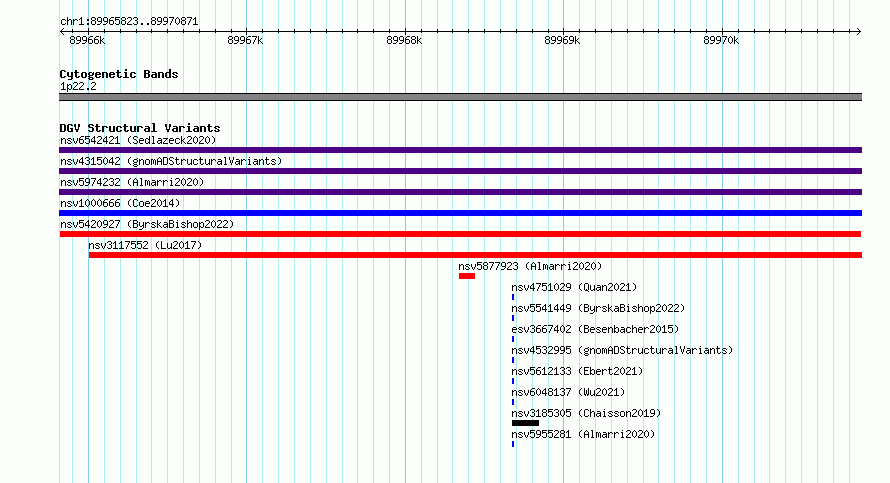This screenshot has width=890, height=483.
Task: Click the 89970k ruler mark
Action: pos(721,40)
